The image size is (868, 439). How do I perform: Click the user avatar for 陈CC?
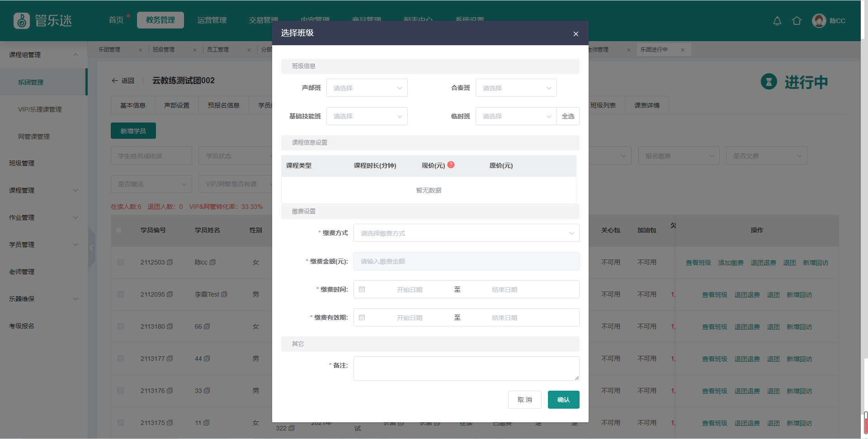[819, 21]
